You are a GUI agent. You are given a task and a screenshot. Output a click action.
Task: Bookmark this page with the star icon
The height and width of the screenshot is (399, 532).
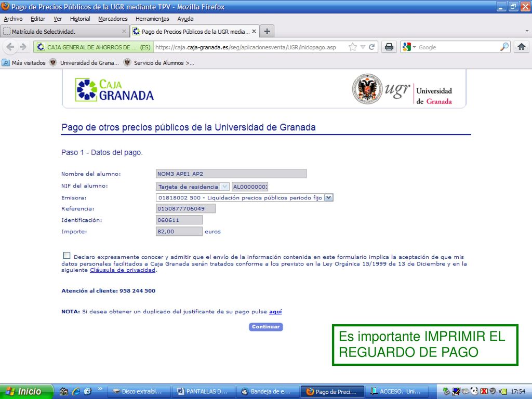coord(353,47)
